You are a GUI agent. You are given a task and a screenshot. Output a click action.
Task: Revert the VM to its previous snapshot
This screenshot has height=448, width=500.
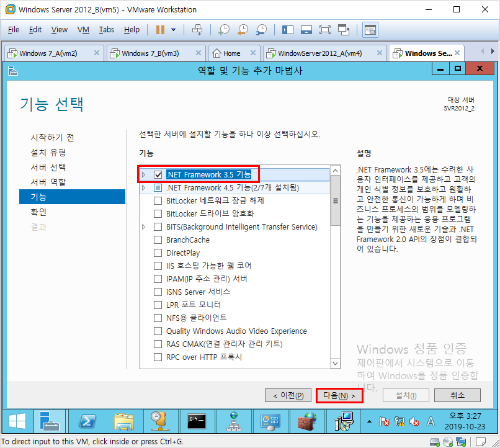[243, 30]
